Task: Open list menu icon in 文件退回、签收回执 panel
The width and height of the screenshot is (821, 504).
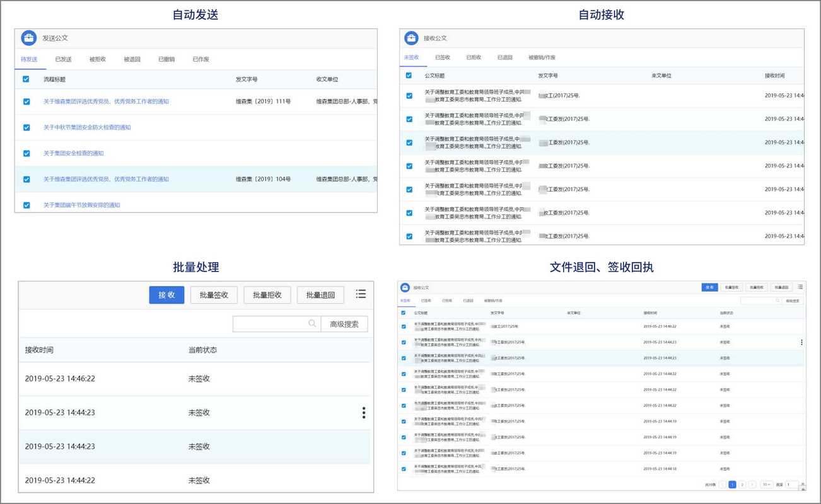Action: click(800, 287)
